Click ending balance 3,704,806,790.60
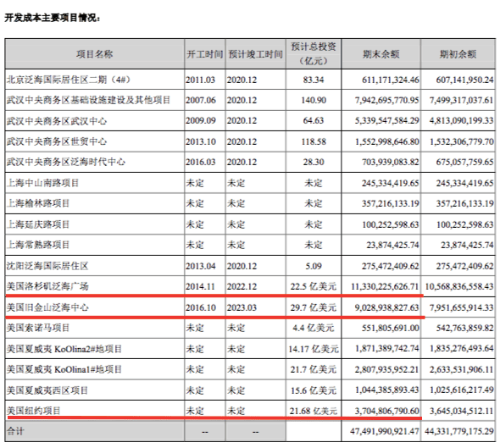The image size is (500, 448). pyautogui.click(x=386, y=411)
